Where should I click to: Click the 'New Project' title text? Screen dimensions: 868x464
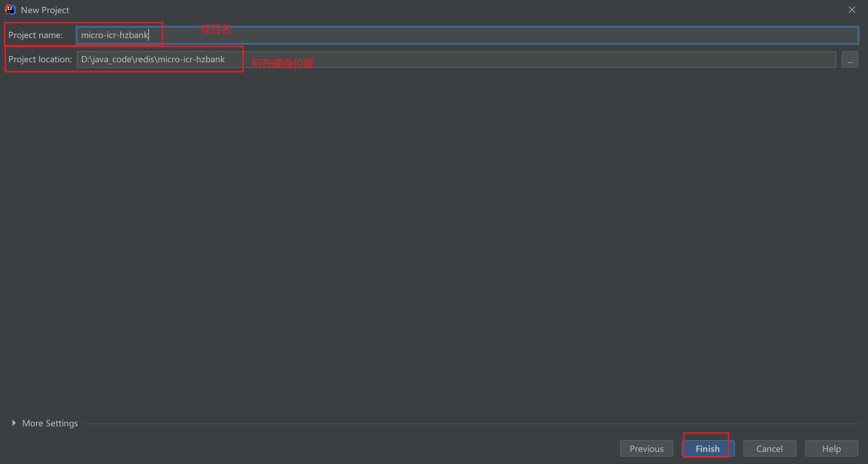[x=45, y=10]
